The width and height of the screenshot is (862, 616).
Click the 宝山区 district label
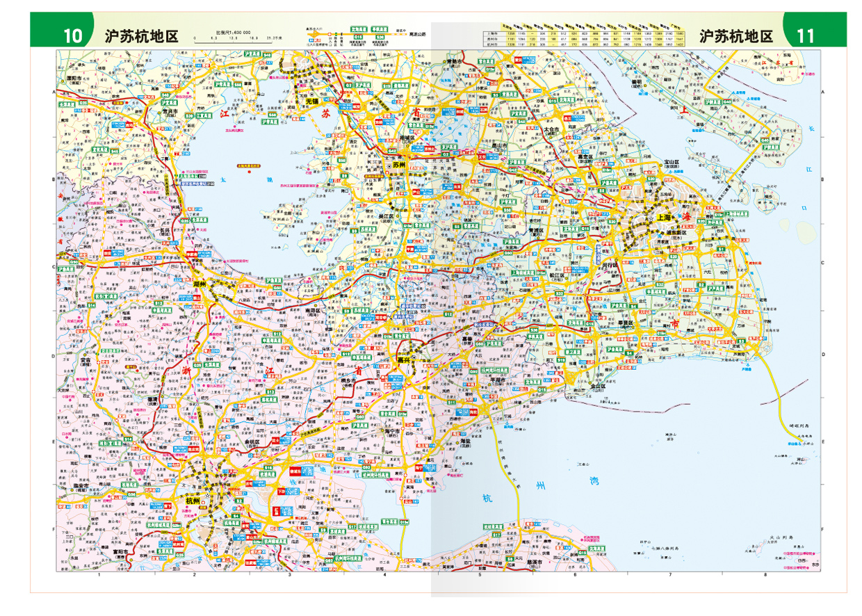pos(671,161)
